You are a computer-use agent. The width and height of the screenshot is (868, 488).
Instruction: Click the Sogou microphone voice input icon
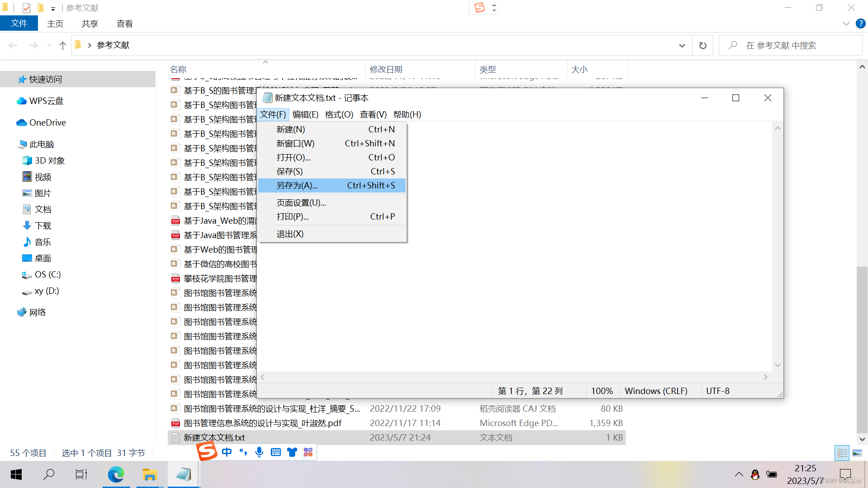[259, 452]
